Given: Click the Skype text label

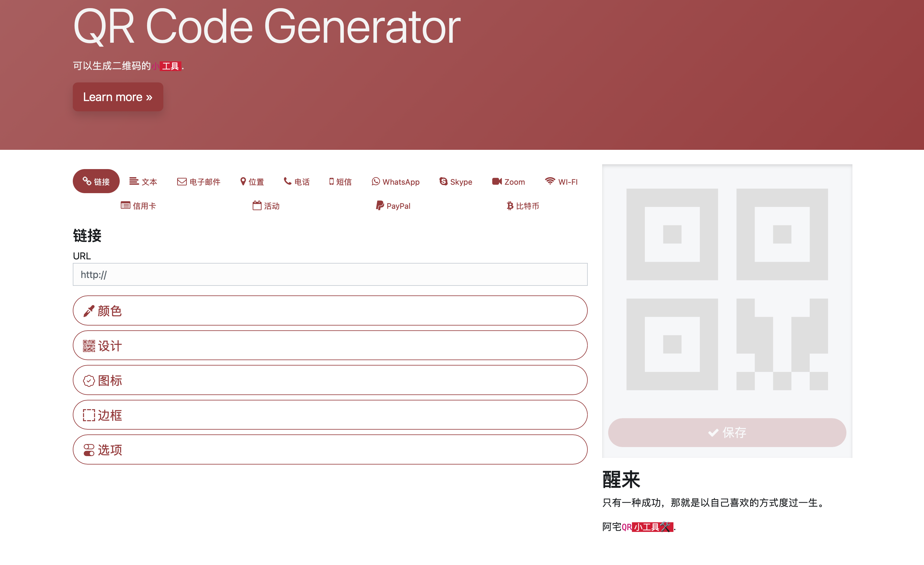Looking at the screenshot, I should click(461, 182).
